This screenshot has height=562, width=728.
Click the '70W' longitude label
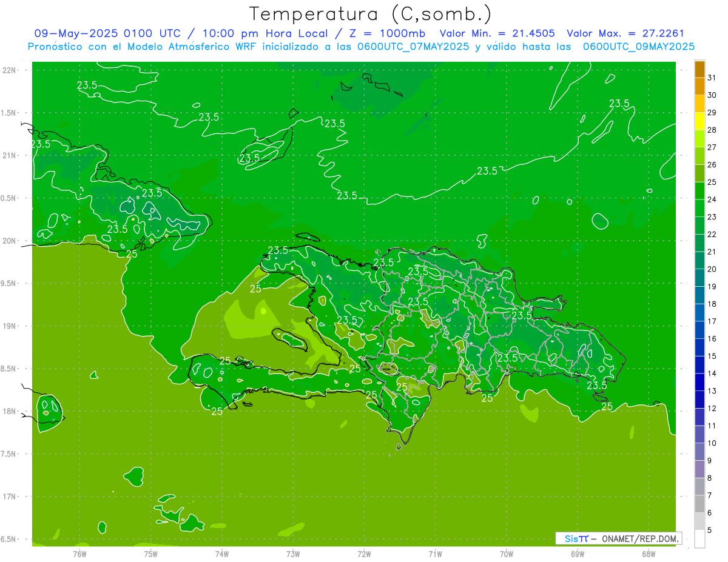pyautogui.click(x=506, y=554)
